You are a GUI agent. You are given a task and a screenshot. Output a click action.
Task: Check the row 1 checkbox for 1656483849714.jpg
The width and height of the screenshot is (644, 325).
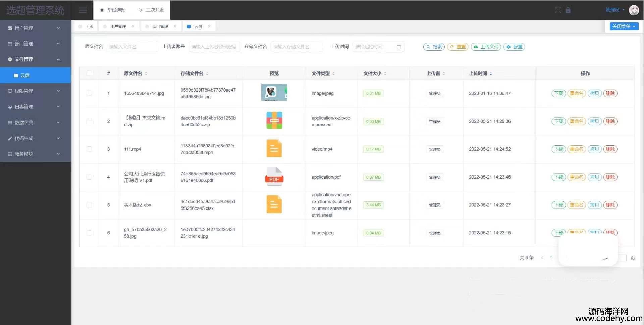(x=89, y=93)
